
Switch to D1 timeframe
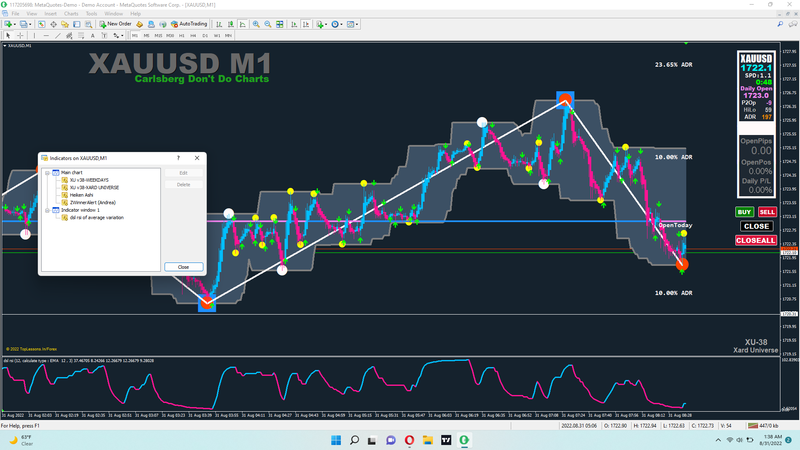[205, 36]
